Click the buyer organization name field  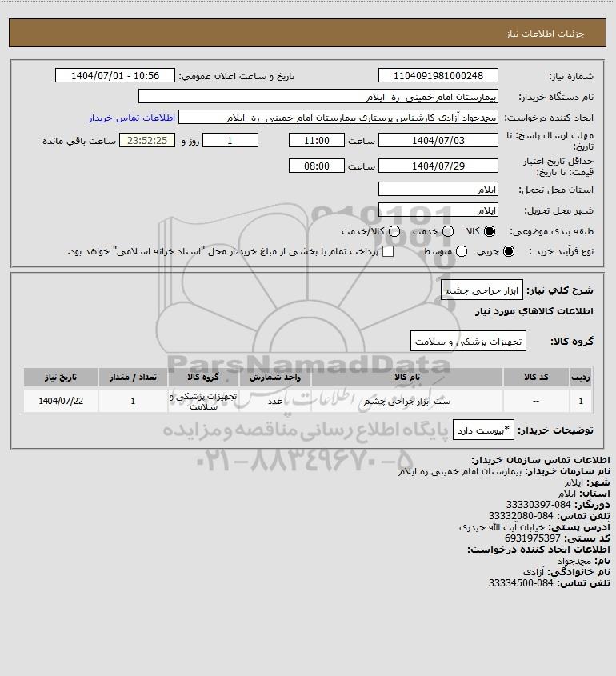[x=318, y=97]
